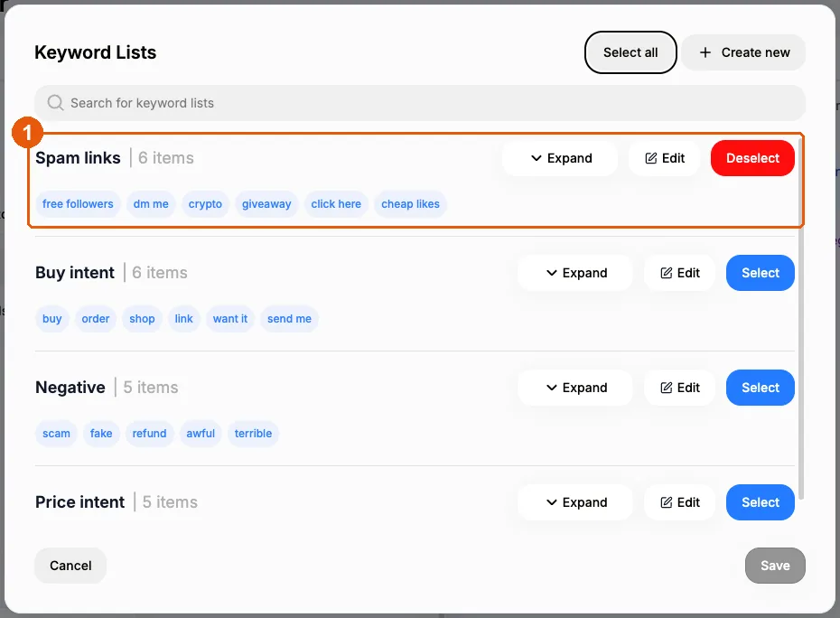840x618 pixels.
Task: Click the Price intent list title
Action: tap(79, 502)
